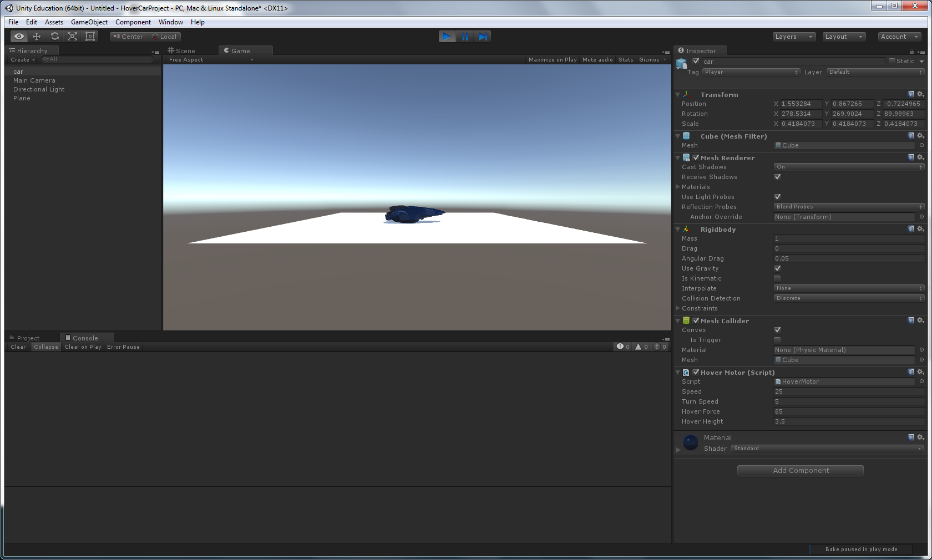Open the Component menu

pos(133,22)
